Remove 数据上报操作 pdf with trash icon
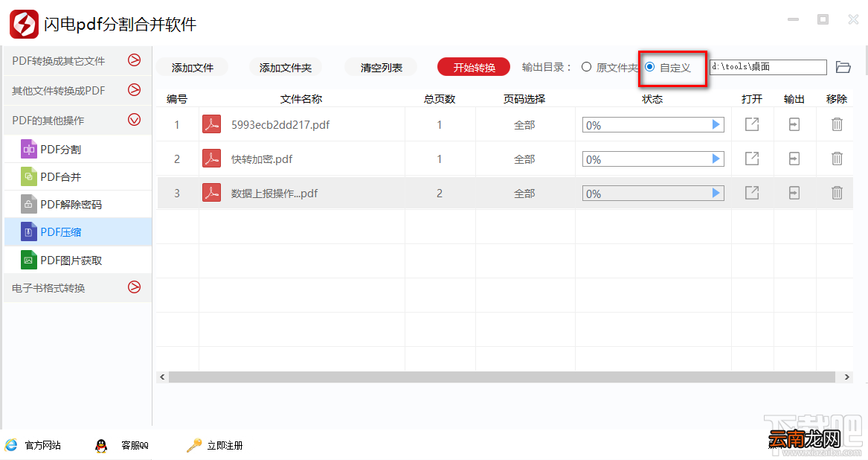This screenshot has width=868, height=460. coord(837,193)
